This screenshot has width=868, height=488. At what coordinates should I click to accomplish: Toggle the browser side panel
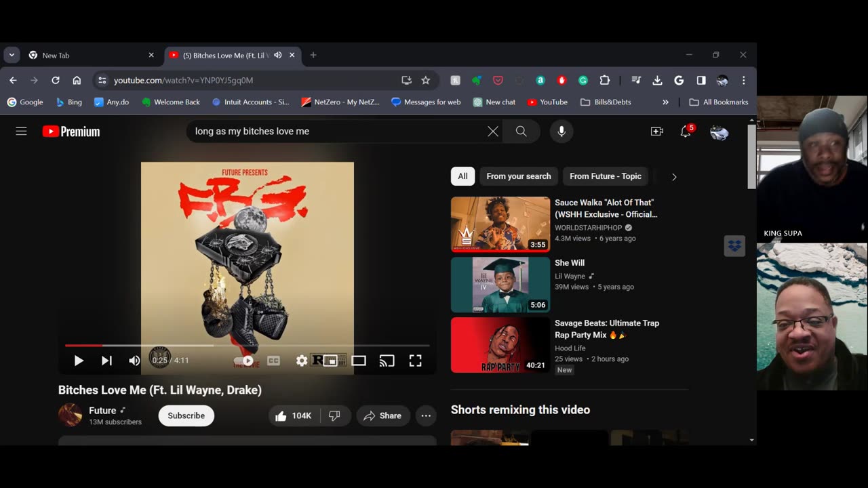701,80
